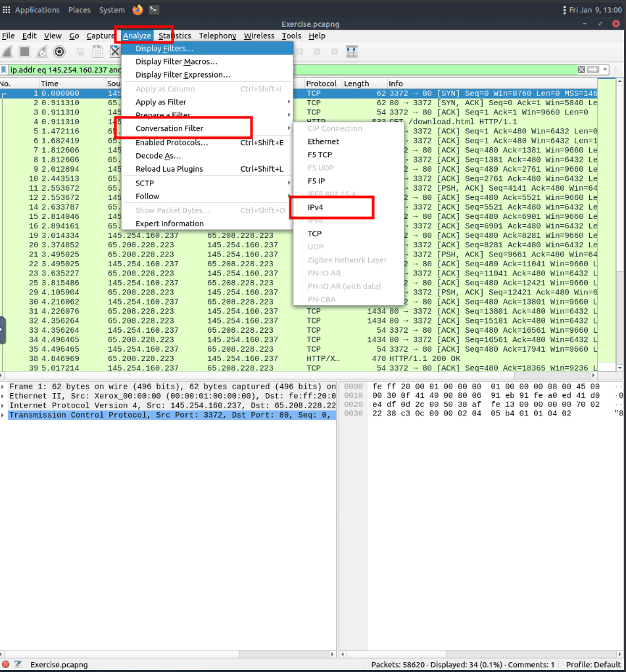Click the stop capture square icon
The image size is (626, 672).
[25, 52]
